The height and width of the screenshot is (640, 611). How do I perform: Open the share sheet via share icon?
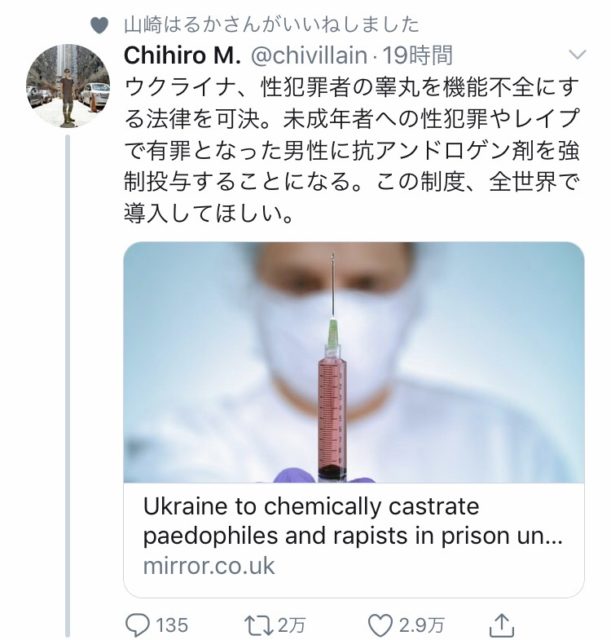click(x=504, y=623)
